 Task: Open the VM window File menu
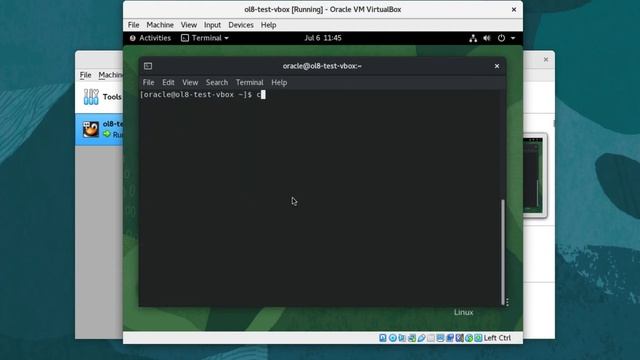click(133, 25)
